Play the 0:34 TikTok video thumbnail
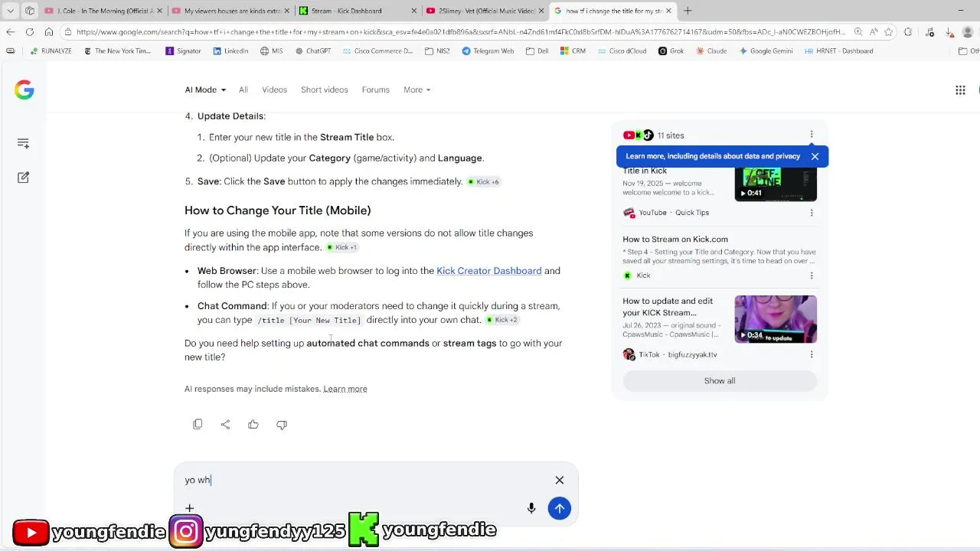 [776, 319]
